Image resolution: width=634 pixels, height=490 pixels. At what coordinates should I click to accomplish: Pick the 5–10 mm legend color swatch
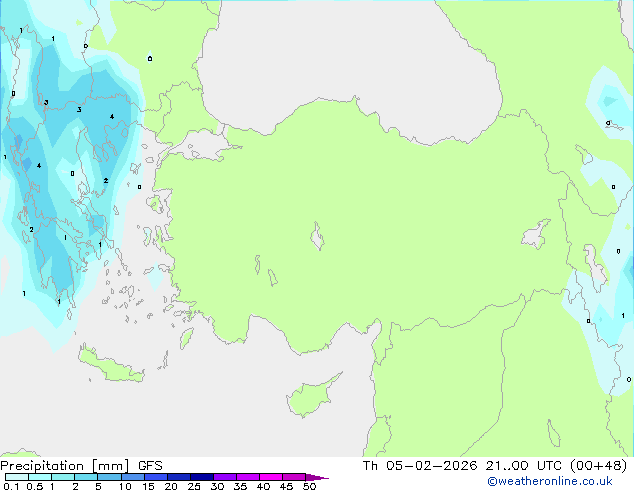pos(109,477)
